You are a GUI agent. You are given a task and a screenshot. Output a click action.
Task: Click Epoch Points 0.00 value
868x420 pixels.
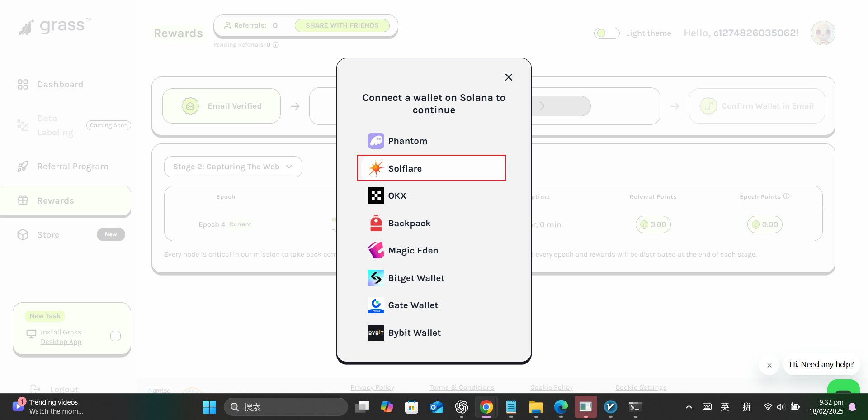coord(765,224)
